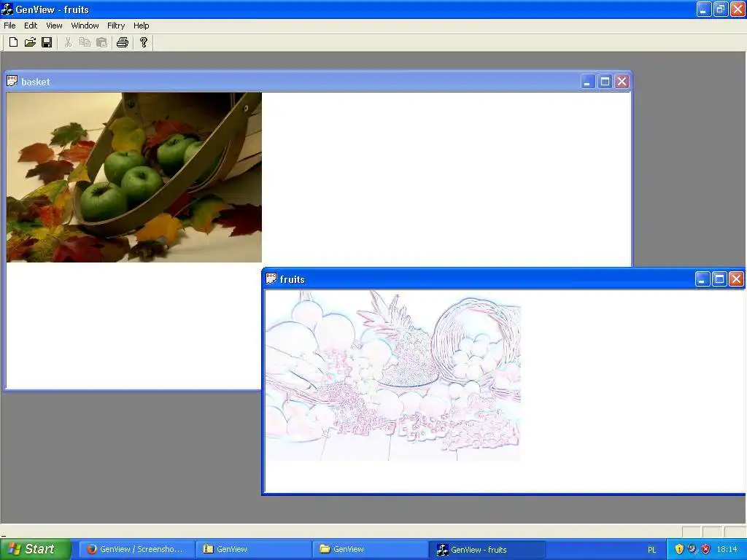
Task: Open the GenView folder taskbar item
Action: (x=370, y=549)
